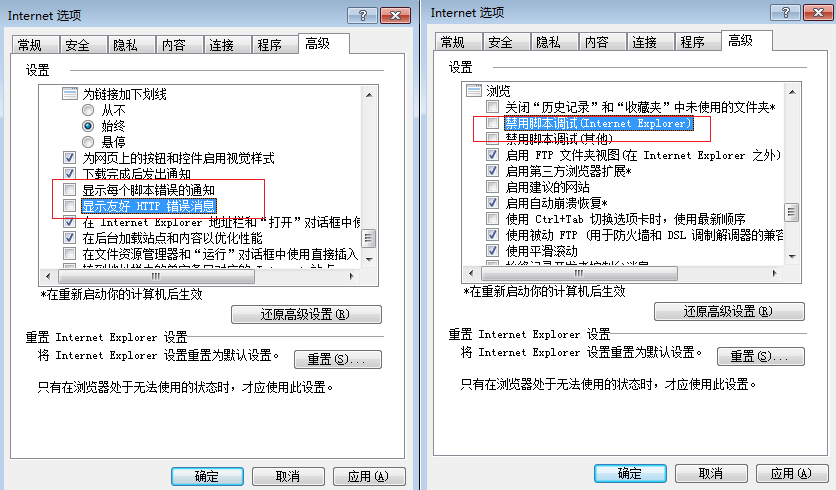Open 安全 tab in left dialog
This screenshot has height=490, width=836.
coord(83,45)
